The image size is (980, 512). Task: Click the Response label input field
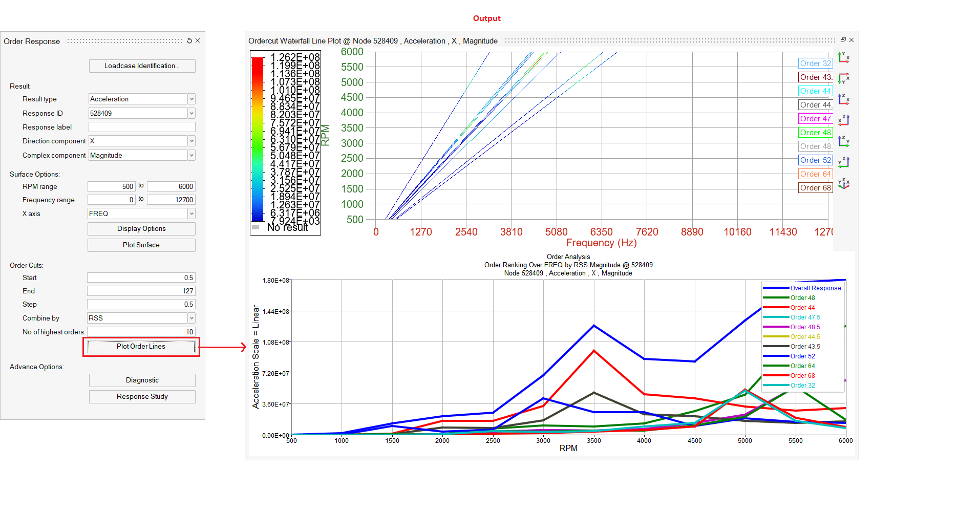[x=142, y=127]
